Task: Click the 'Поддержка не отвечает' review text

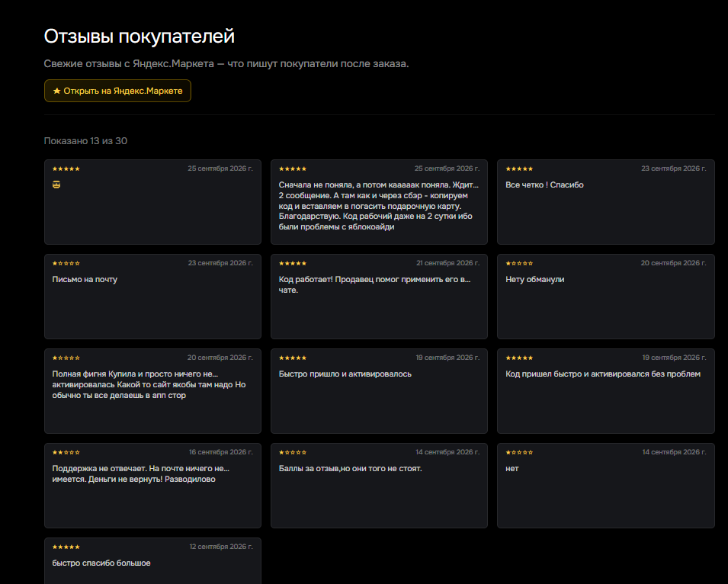Action: click(141, 474)
